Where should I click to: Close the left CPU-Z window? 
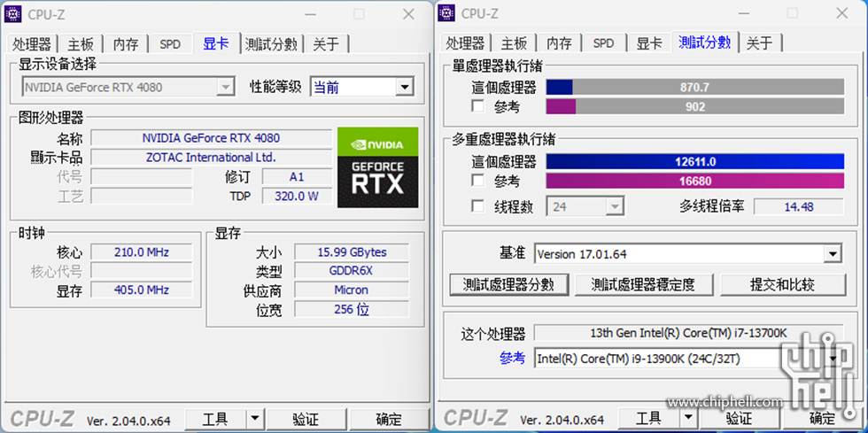408,14
